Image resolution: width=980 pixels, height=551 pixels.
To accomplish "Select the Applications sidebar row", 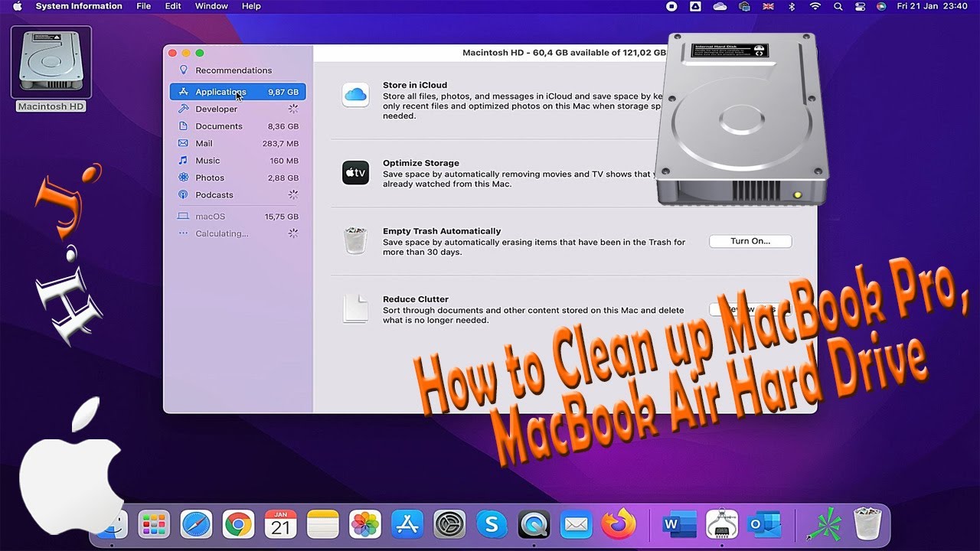I will (x=238, y=92).
